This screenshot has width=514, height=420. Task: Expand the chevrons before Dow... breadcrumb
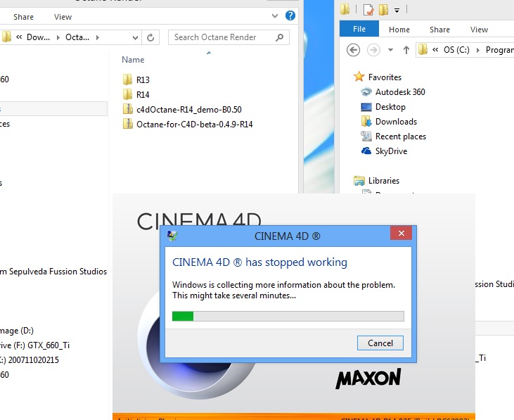19,37
